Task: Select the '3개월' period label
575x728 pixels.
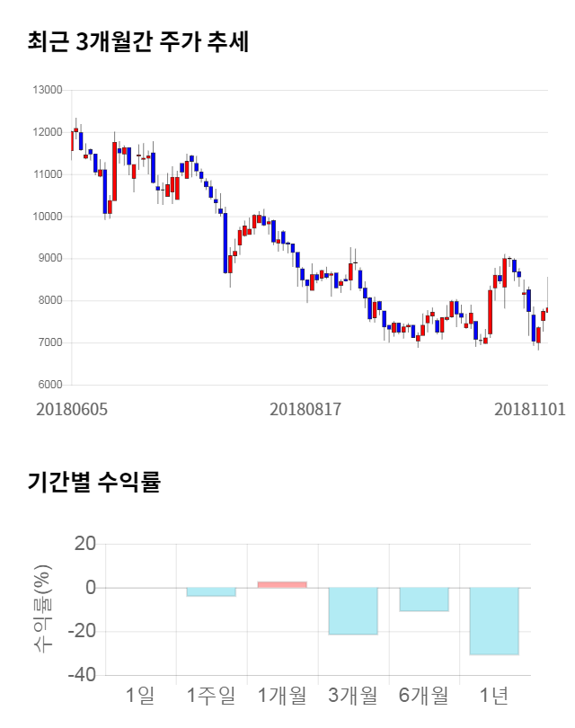Action: (x=353, y=695)
